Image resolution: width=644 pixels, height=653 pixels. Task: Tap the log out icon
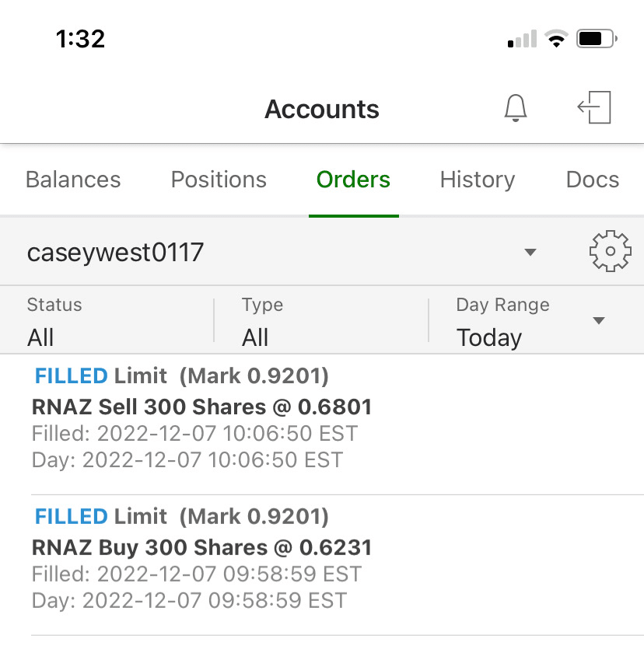595,108
